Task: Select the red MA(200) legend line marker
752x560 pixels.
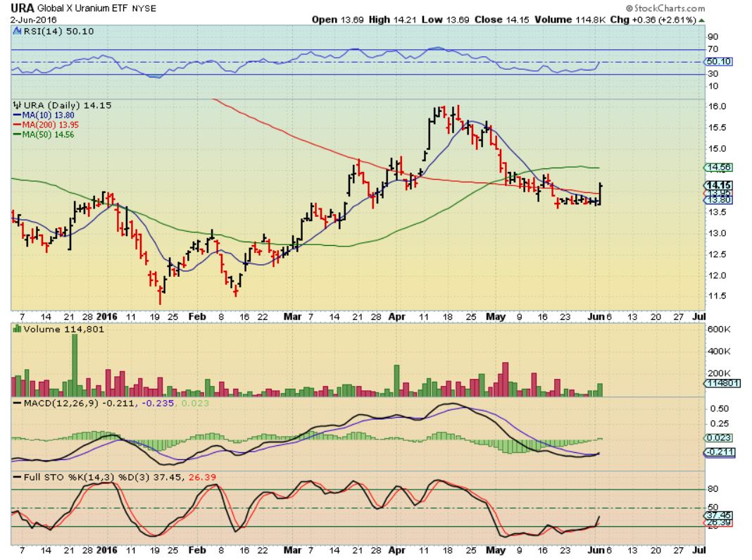Action: pos(17,125)
